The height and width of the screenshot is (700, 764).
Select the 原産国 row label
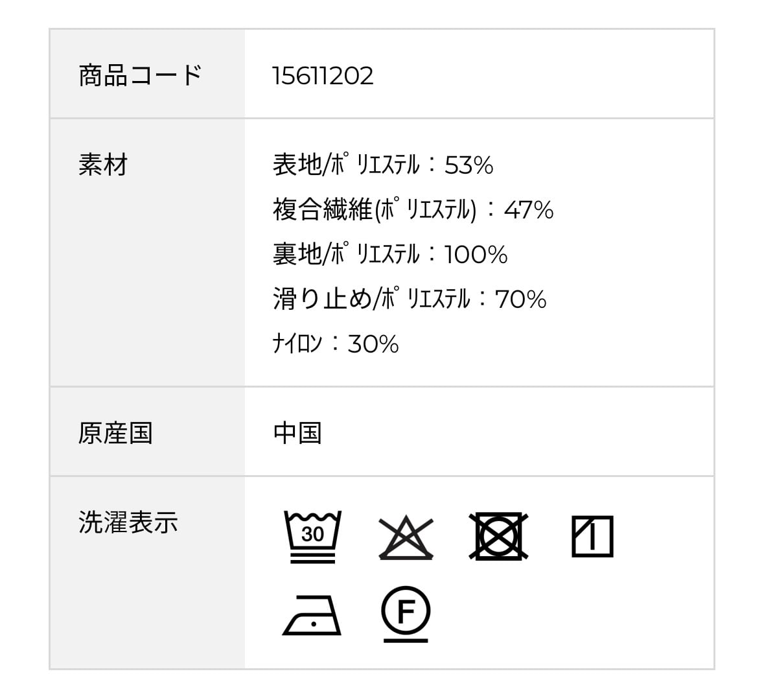(x=115, y=433)
